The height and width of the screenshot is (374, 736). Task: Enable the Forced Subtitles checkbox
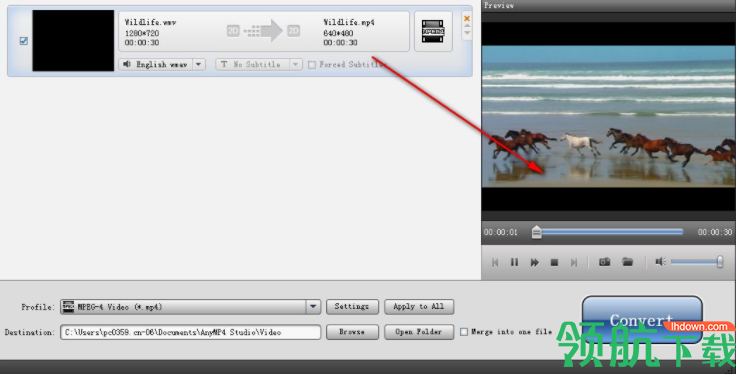pos(312,65)
